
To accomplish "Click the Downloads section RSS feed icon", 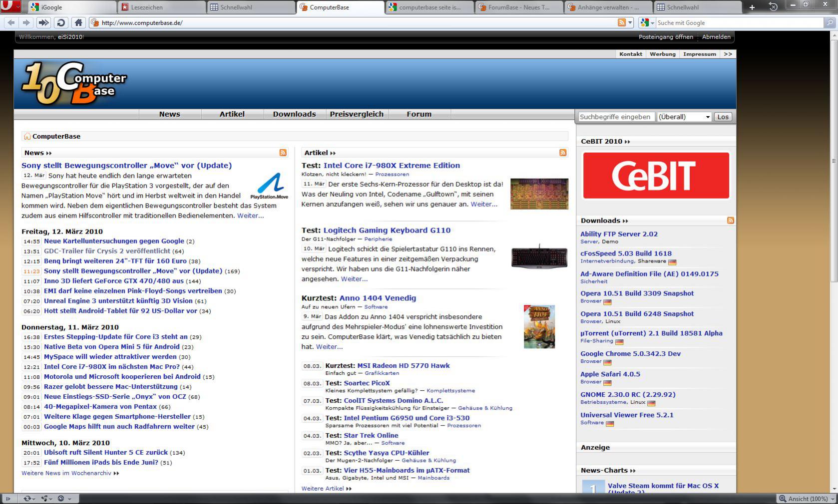I will pyautogui.click(x=731, y=221).
